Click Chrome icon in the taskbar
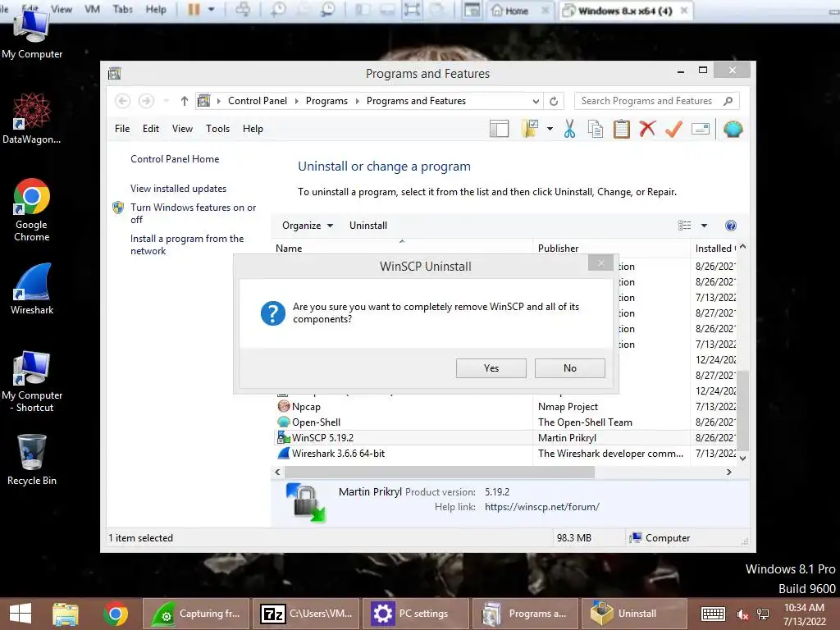The width and height of the screenshot is (840, 630). (115, 614)
